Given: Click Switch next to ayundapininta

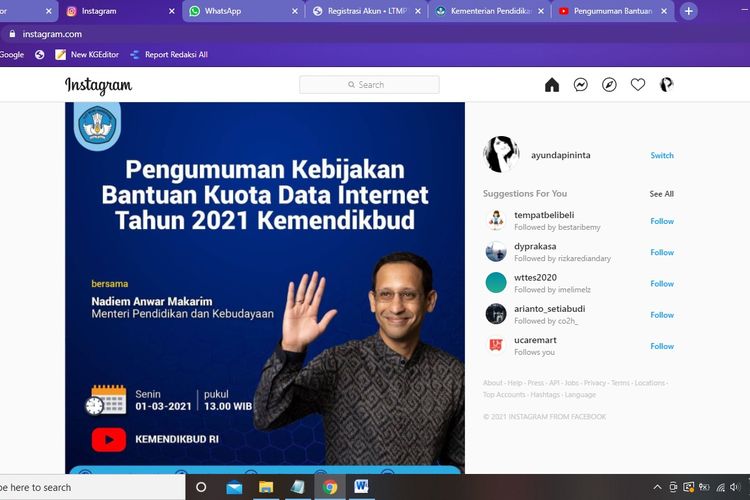Looking at the screenshot, I should point(662,155).
